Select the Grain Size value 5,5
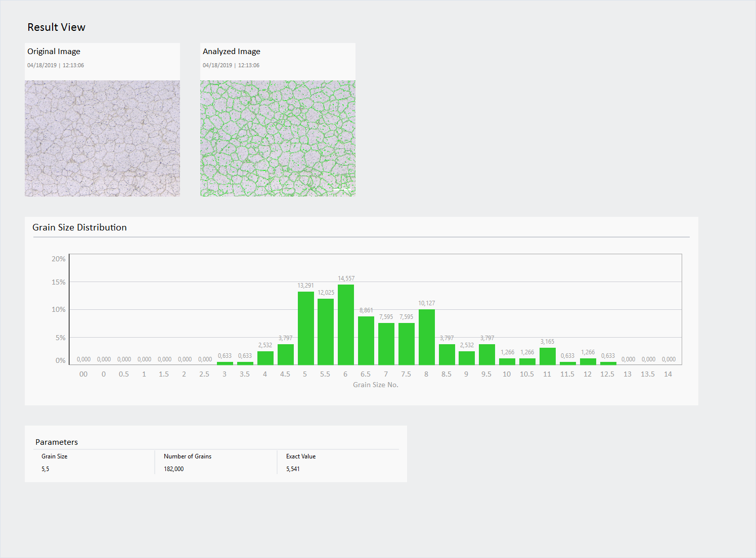Screen dimensions: 756x558 (45, 469)
